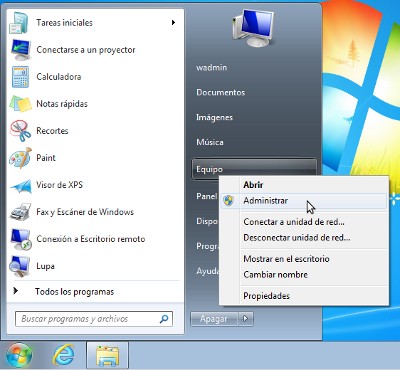Launch Internet Explorer from the taskbar
This screenshot has width=400, height=370.
point(63,355)
